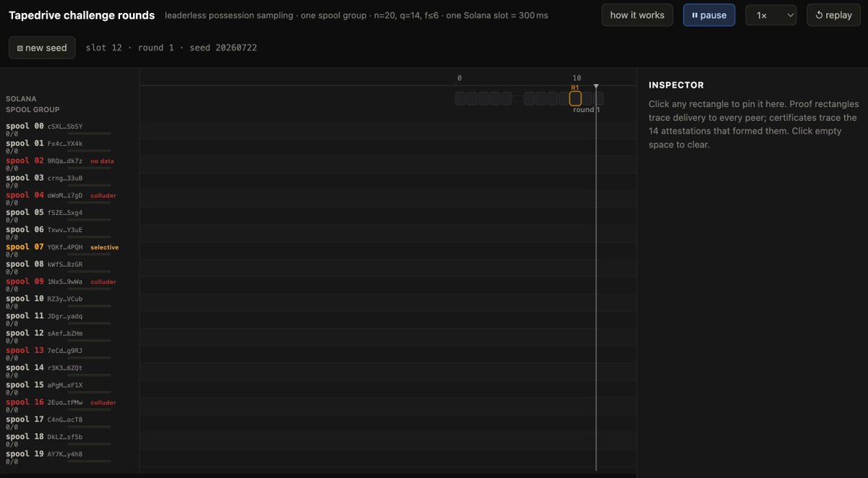Click the orange spool 07 label
This screenshot has height=478, width=868.
point(25,247)
